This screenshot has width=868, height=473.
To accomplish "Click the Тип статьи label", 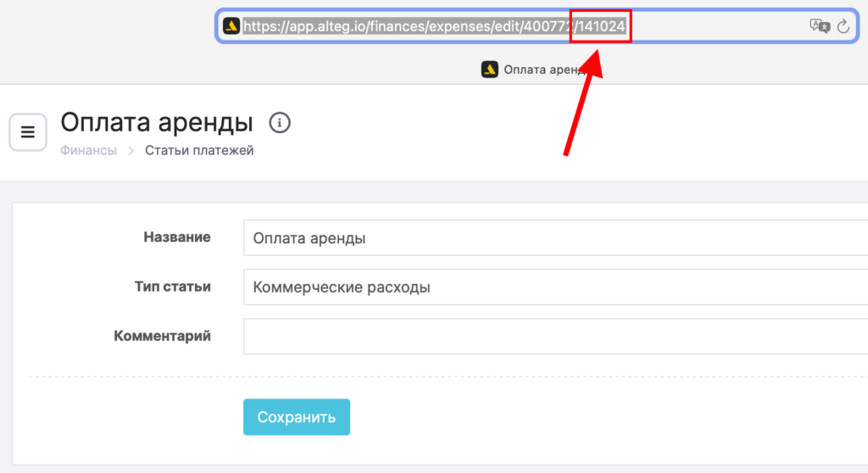I will tap(172, 287).
